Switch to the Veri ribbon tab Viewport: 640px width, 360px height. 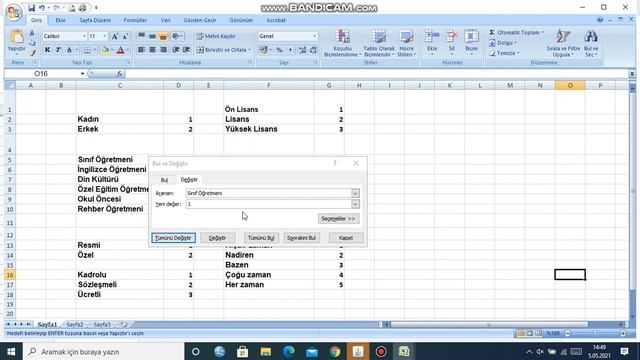coord(165,20)
